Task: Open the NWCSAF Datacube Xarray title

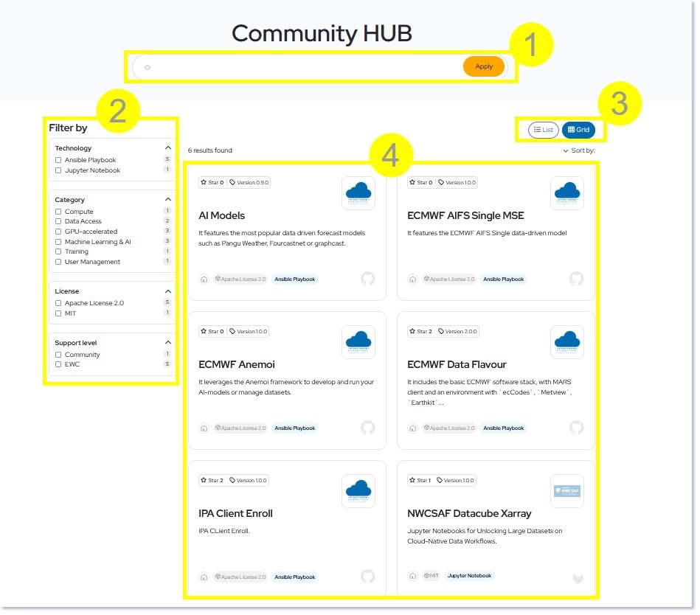Action: click(470, 514)
